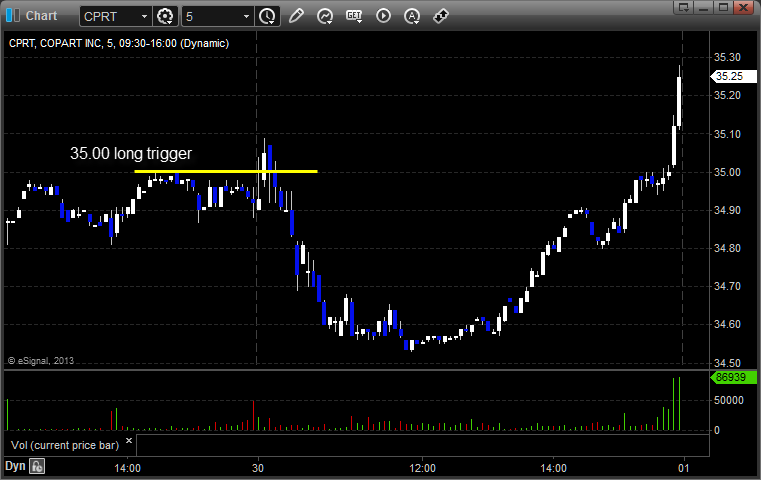The image size is (761, 480).
Task: Open the symbol settings gear menu
Action: point(165,17)
